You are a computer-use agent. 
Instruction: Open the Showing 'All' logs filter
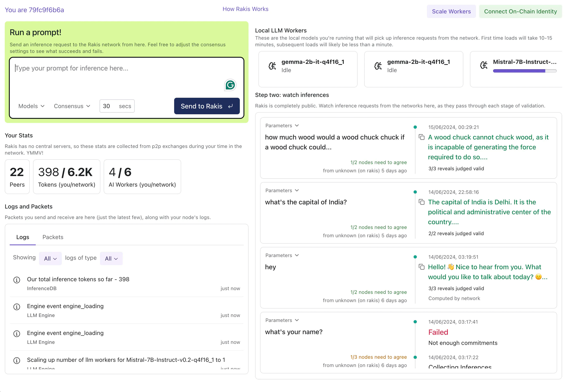pos(50,258)
